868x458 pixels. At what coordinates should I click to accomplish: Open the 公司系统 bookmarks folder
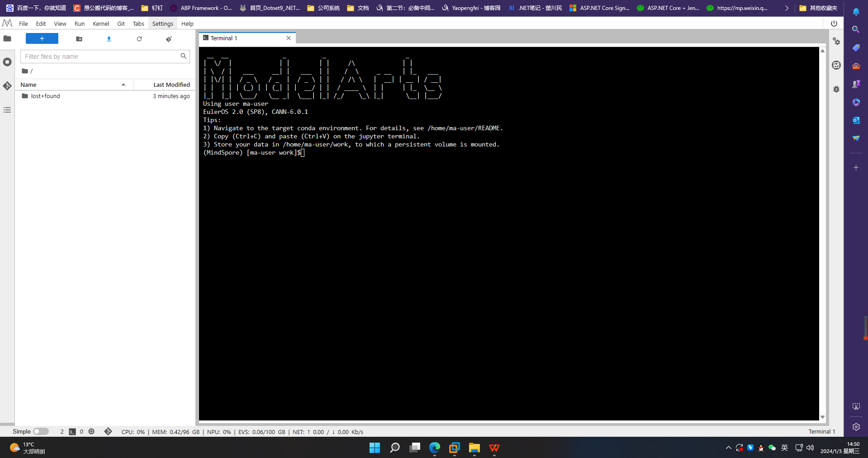point(323,8)
